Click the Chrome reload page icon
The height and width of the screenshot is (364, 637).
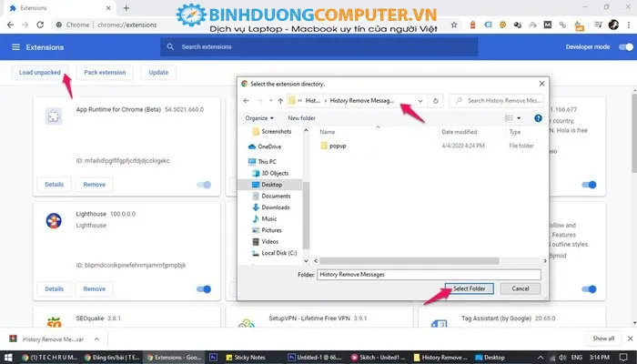pyautogui.click(x=40, y=25)
